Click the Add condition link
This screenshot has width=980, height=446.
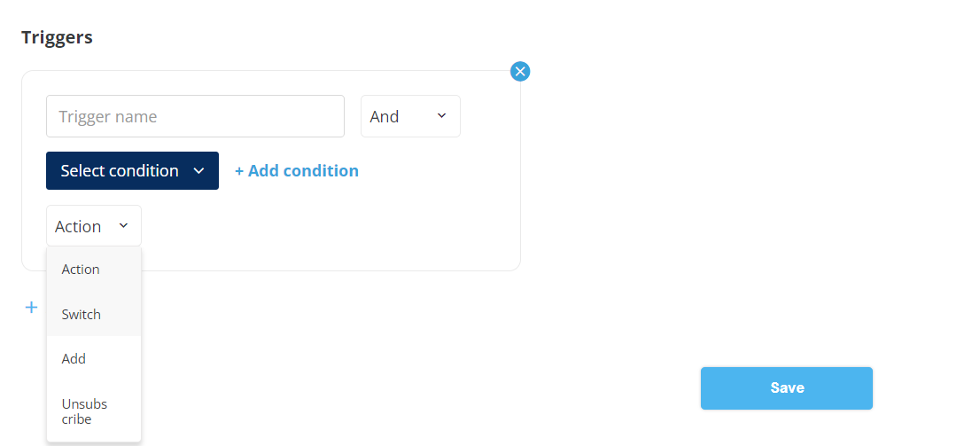pos(303,171)
